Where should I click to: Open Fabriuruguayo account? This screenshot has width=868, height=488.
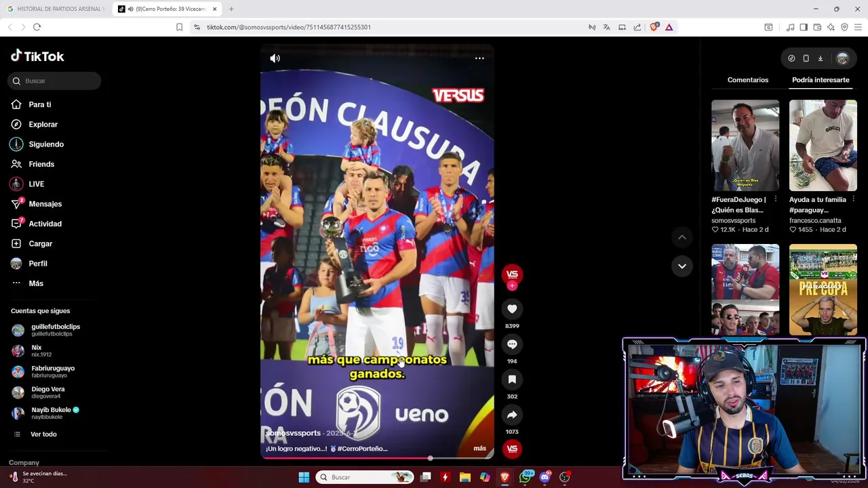[54, 372]
